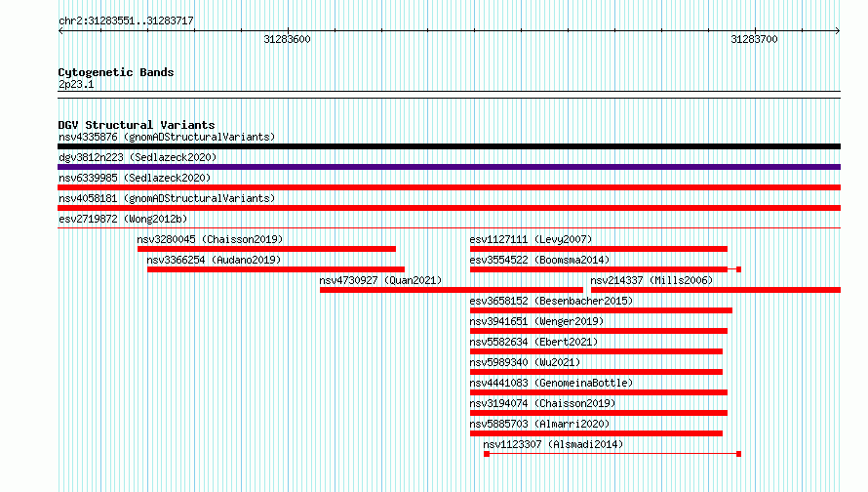This screenshot has width=868, height=492.
Task: Click the ruler's left end arrow
Action: pyautogui.click(x=60, y=30)
